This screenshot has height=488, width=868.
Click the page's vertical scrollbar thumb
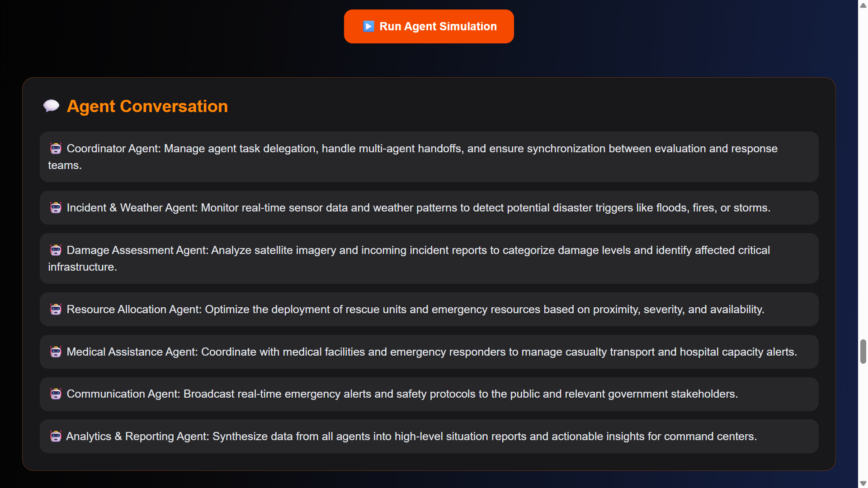click(863, 352)
